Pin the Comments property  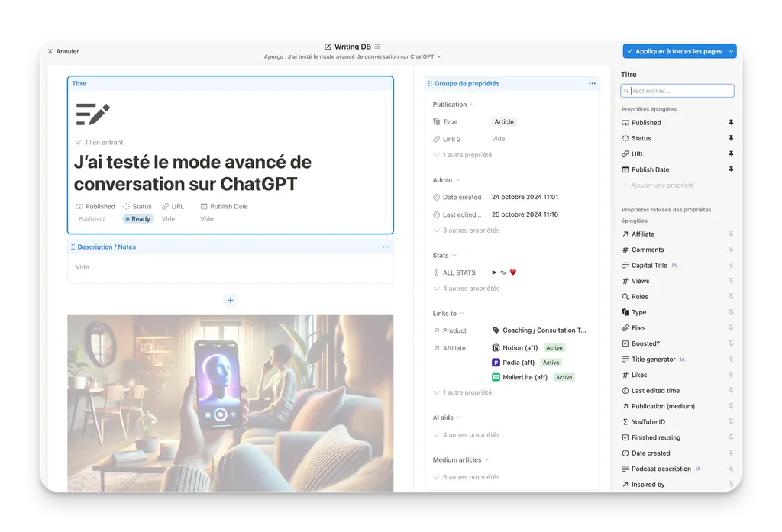(x=731, y=250)
